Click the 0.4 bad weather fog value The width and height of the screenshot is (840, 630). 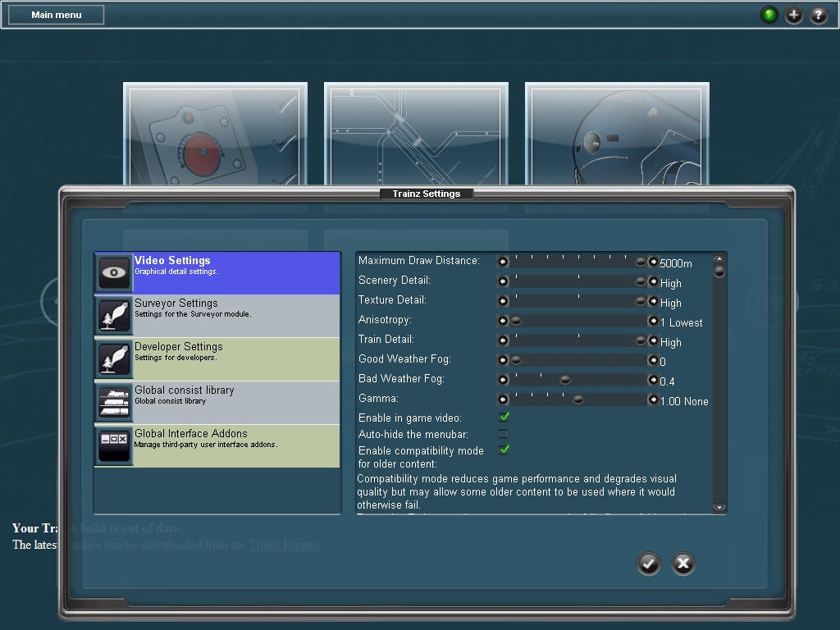(x=667, y=381)
